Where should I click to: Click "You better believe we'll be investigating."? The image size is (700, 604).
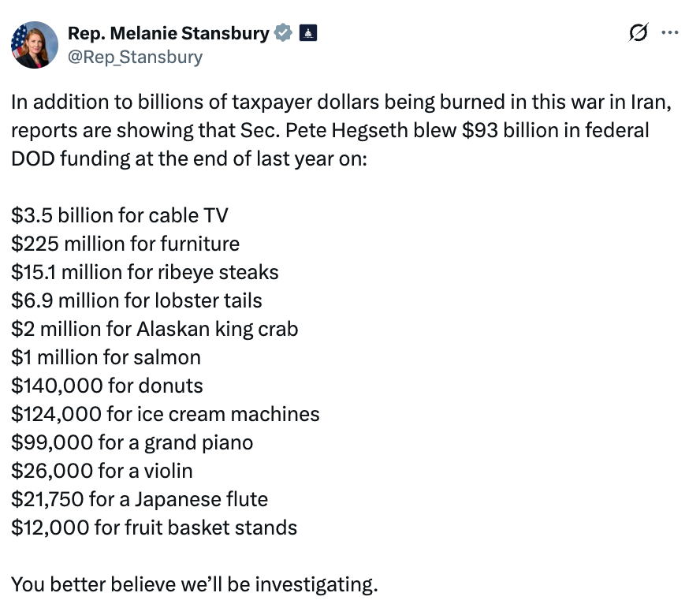point(195,584)
